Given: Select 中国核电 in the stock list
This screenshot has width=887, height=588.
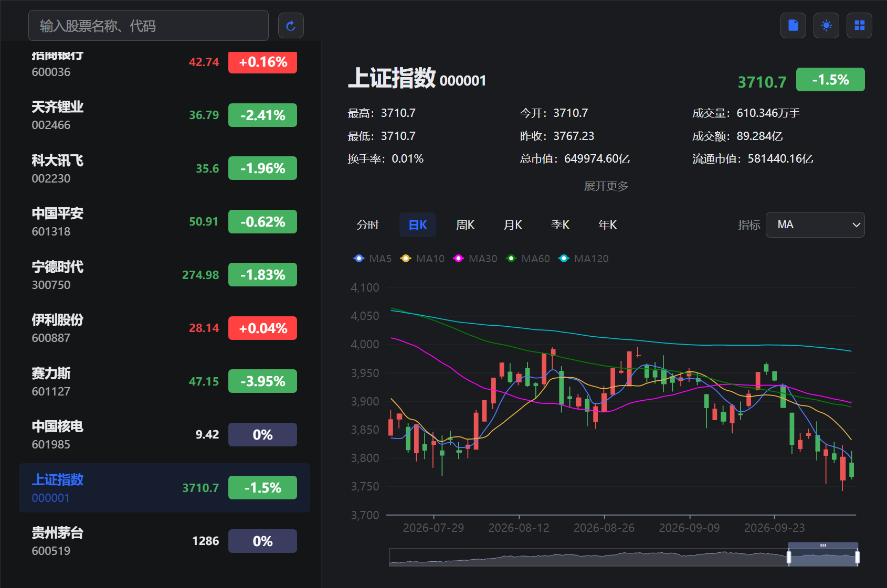Looking at the screenshot, I should click(164, 435).
